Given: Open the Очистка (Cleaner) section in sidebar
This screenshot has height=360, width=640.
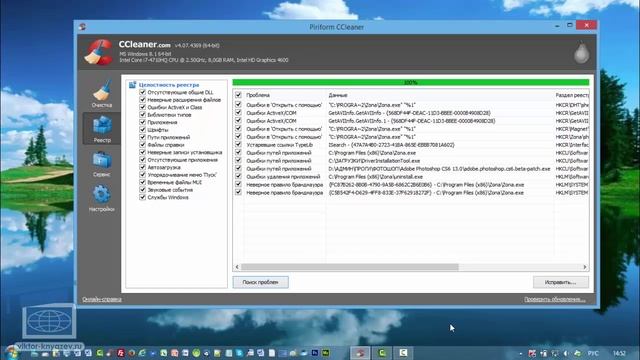Looking at the screenshot, I should [102, 94].
